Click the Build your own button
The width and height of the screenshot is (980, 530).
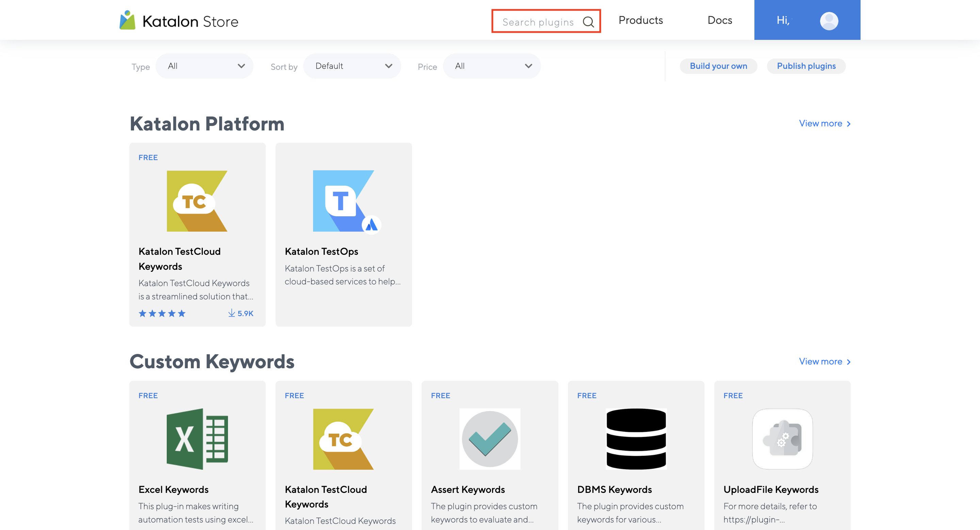[x=718, y=66]
